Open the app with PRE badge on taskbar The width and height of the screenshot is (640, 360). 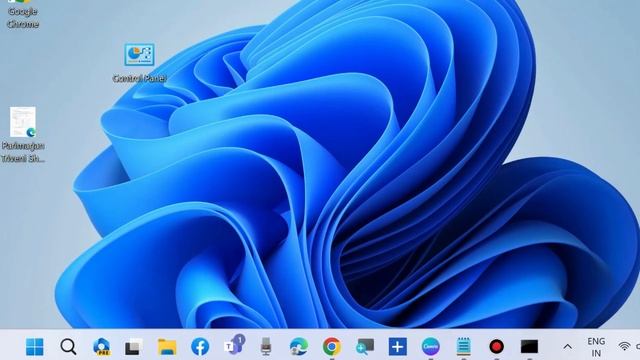[101, 347]
